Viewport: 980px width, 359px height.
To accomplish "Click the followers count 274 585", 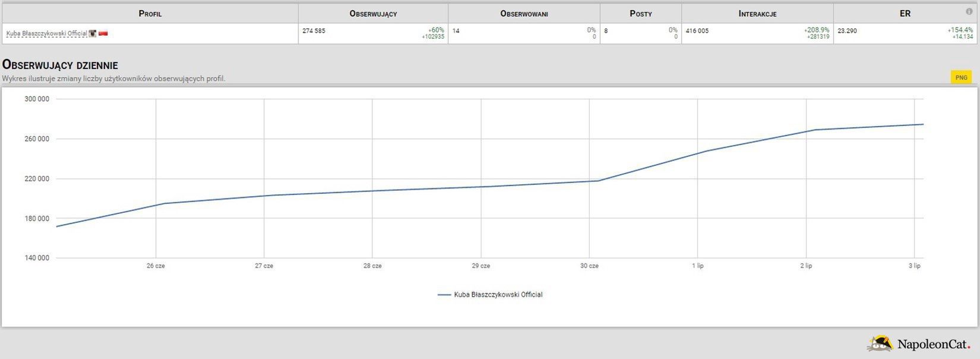I will (314, 31).
